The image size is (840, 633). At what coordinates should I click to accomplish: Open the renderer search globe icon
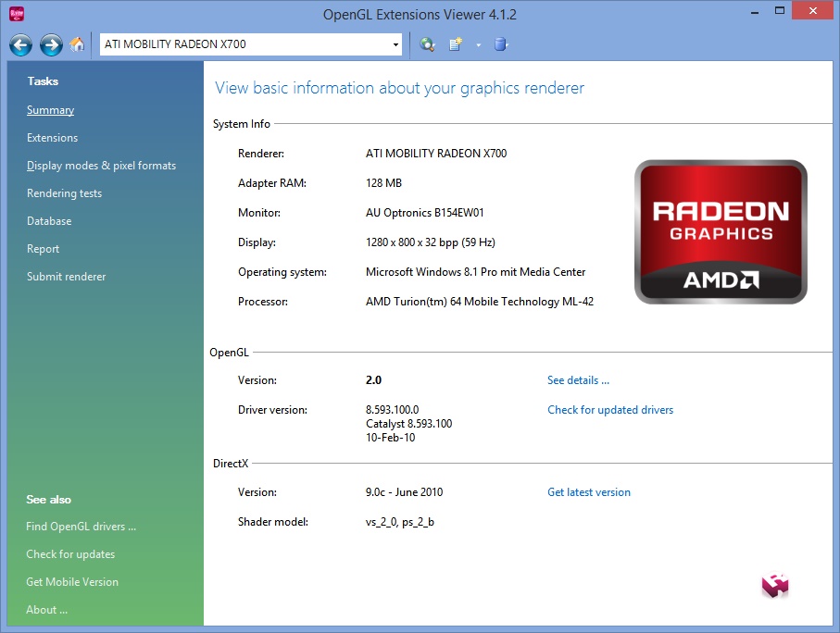[427, 44]
